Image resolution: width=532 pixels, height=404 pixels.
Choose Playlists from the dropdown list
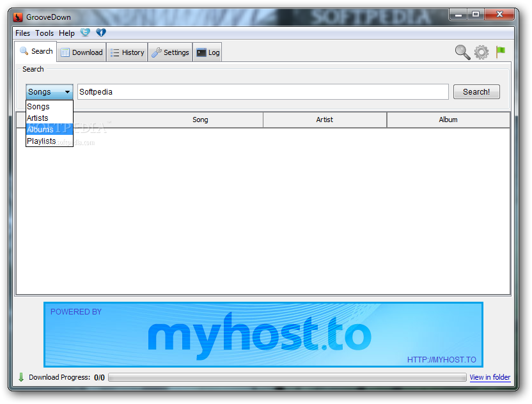(x=49, y=141)
